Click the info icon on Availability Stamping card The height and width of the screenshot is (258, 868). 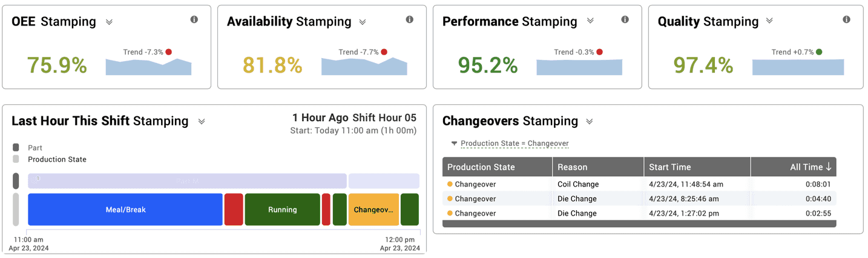click(x=410, y=20)
